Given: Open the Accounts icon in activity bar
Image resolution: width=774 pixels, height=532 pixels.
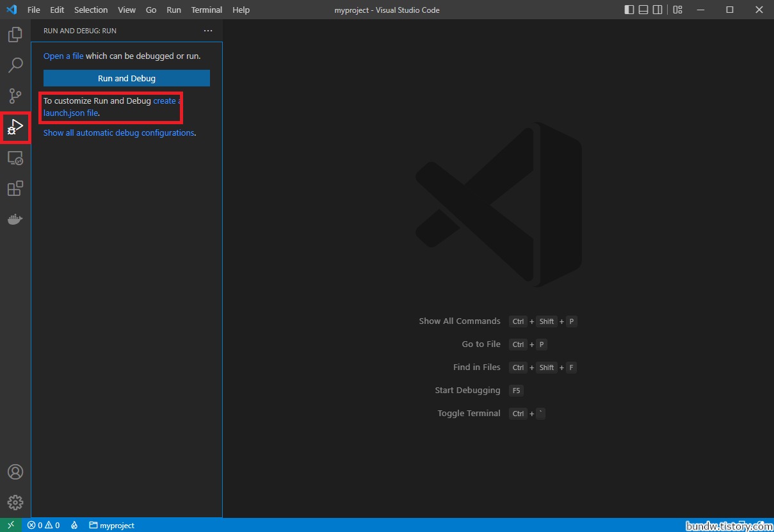Looking at the screenshot, I should (15, 472).
